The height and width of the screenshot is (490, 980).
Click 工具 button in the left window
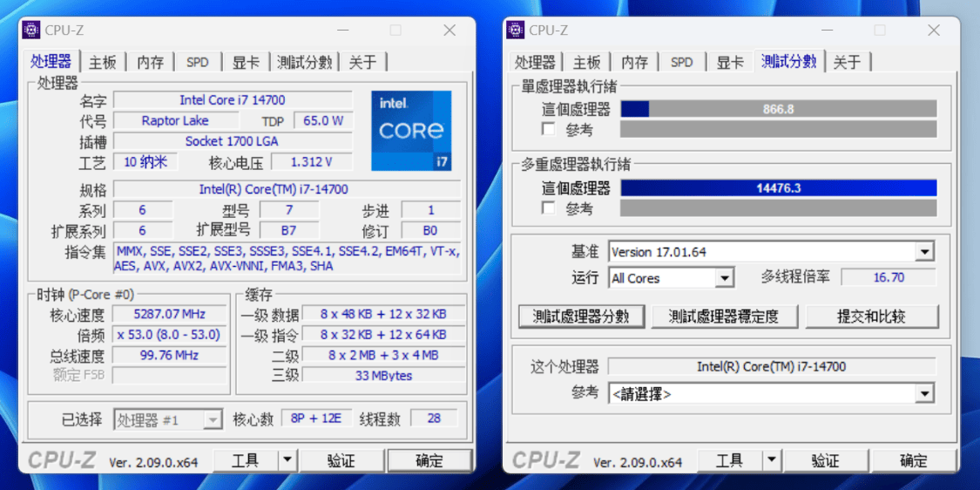tap(245, 461)
